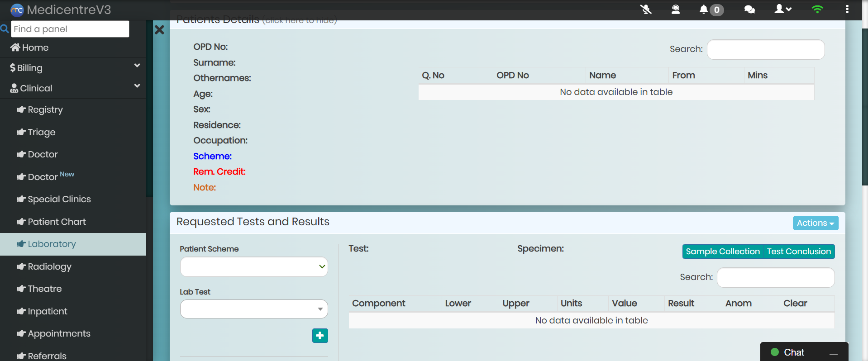
Task: Open the Patient Scheme dropdown
Action: coord(254,267)
